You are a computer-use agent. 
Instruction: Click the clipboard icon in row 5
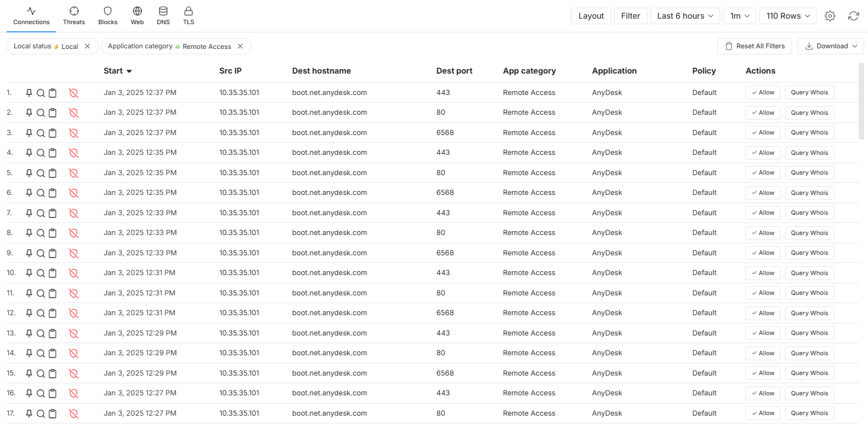point(53,173)
